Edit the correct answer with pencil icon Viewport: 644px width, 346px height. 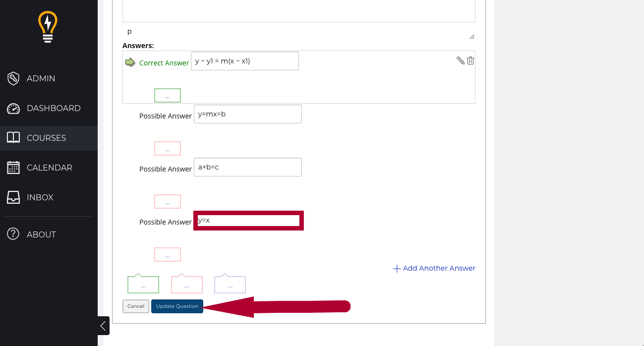[461, 60]
